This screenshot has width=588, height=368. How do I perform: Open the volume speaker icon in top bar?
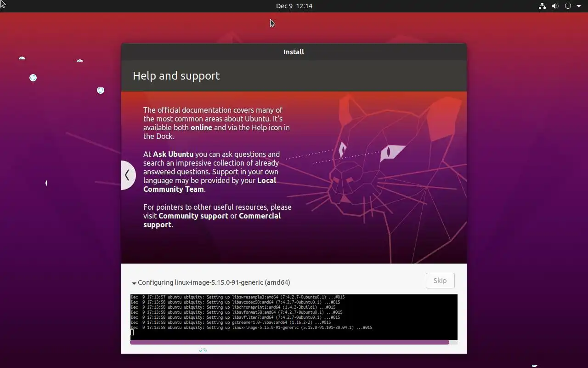(555, 6)
